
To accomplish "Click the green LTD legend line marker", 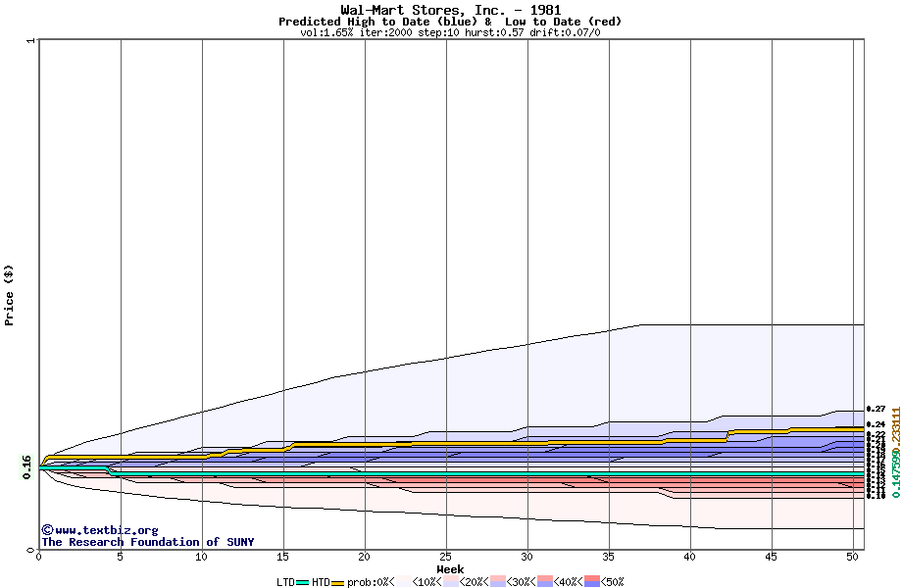I will point(303,582).
